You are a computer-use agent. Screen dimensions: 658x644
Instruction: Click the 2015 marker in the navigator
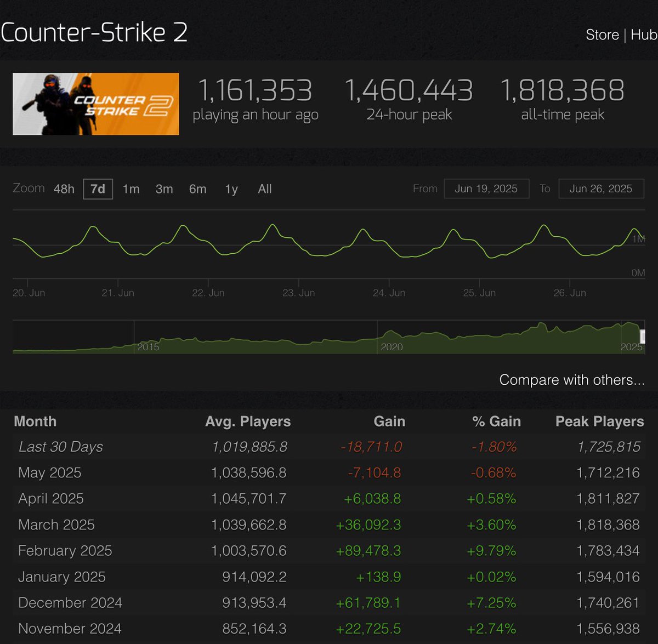[148, 347]
